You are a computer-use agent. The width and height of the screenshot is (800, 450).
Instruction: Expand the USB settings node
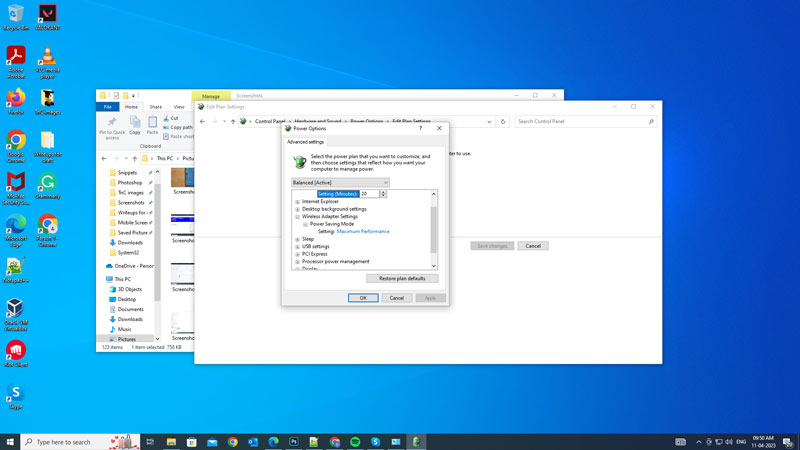297,247
